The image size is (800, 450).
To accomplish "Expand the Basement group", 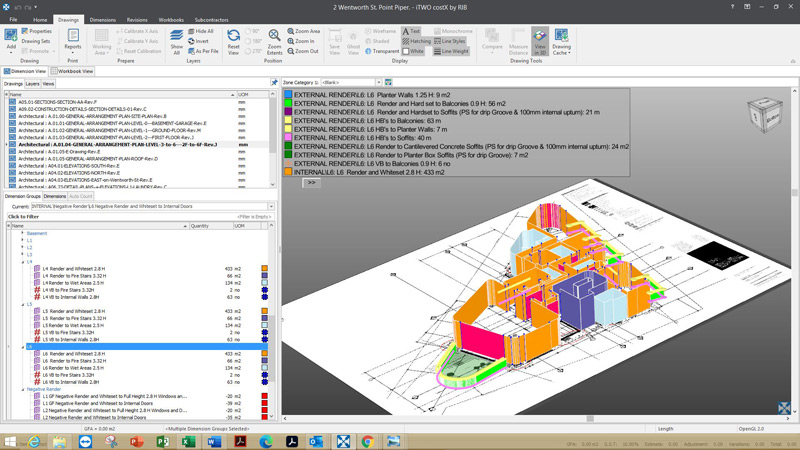I will pos(22,233).
